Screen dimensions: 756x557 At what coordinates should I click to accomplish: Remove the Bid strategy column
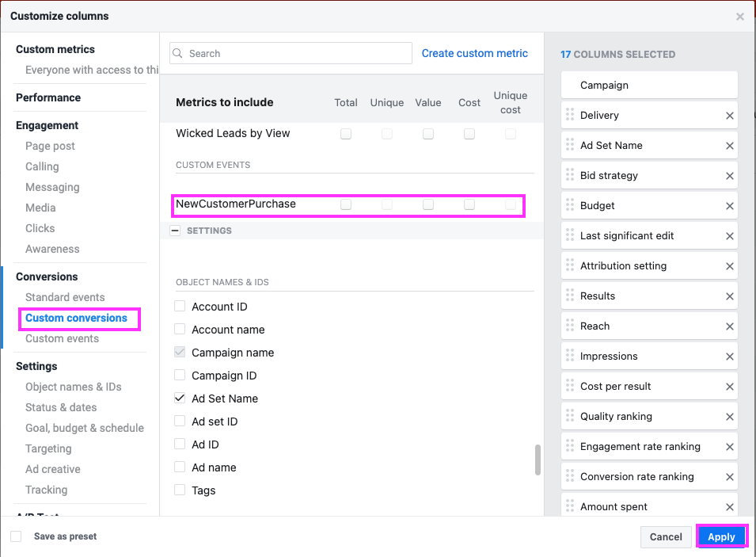(730, 176)
